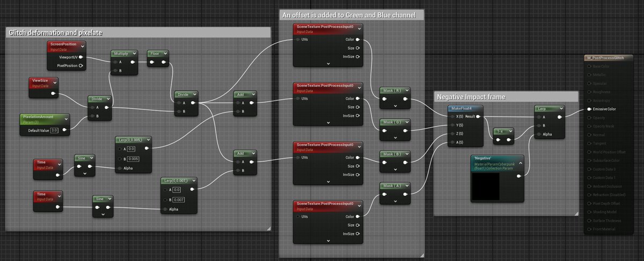Click Z (S) input pin on MakeFloat4
Image resolution: width=644 pixels, height=261 pixels.
point(451,133)
